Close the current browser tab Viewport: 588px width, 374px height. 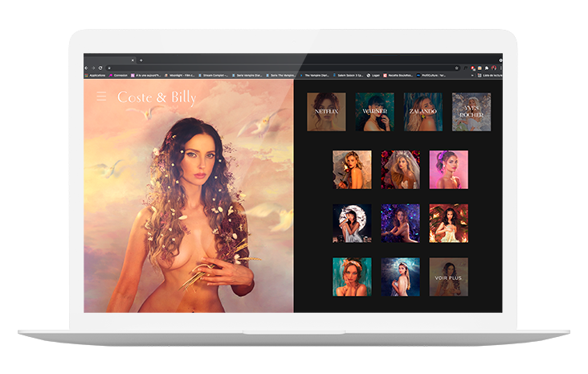click(x=133, y=60)
